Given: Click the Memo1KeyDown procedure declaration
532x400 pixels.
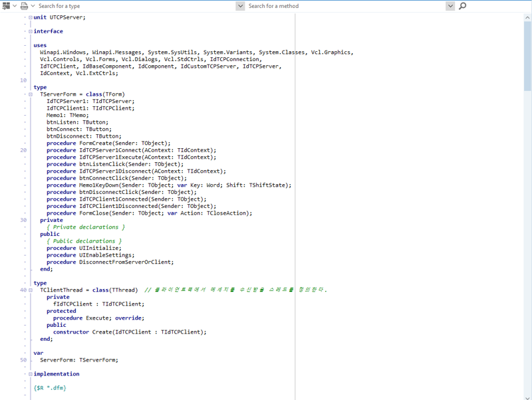Looking at the screenshot, I should 169,185.
